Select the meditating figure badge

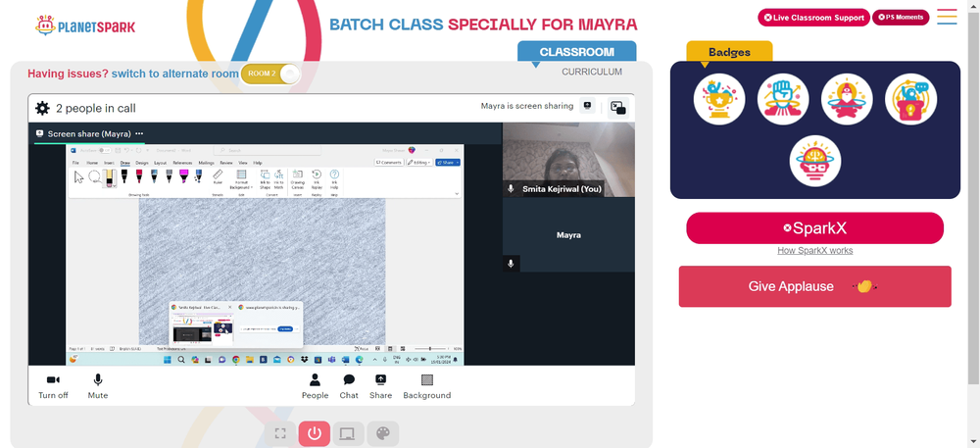(x=847, y=99)
